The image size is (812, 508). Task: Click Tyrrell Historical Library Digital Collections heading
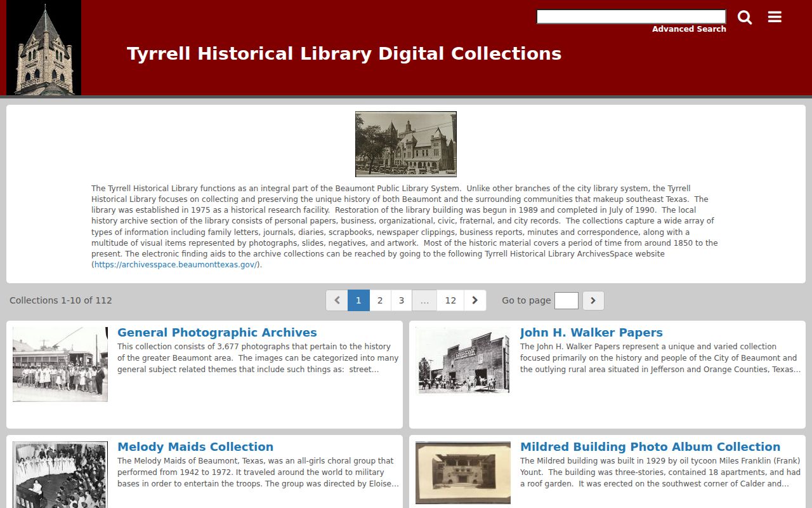pyautogui.click(x=344, y=53)
